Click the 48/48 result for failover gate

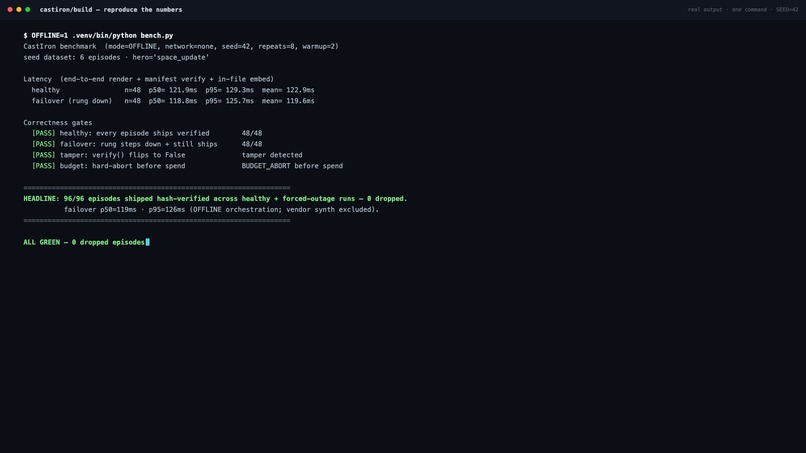(252, 144)
